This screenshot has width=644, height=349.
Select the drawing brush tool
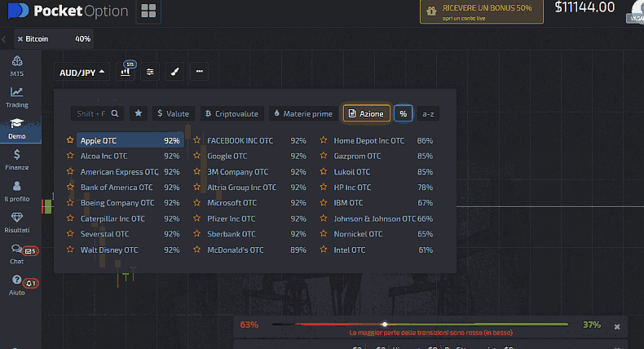click(174, 72)
